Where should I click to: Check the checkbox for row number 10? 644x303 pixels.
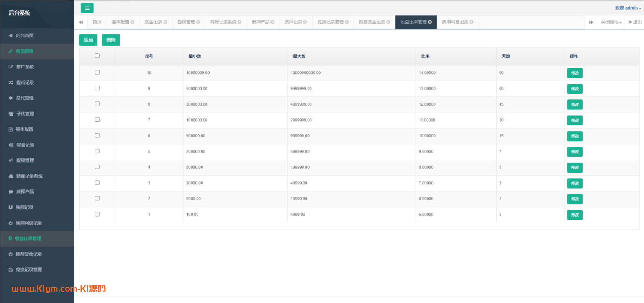coord(97,72)
